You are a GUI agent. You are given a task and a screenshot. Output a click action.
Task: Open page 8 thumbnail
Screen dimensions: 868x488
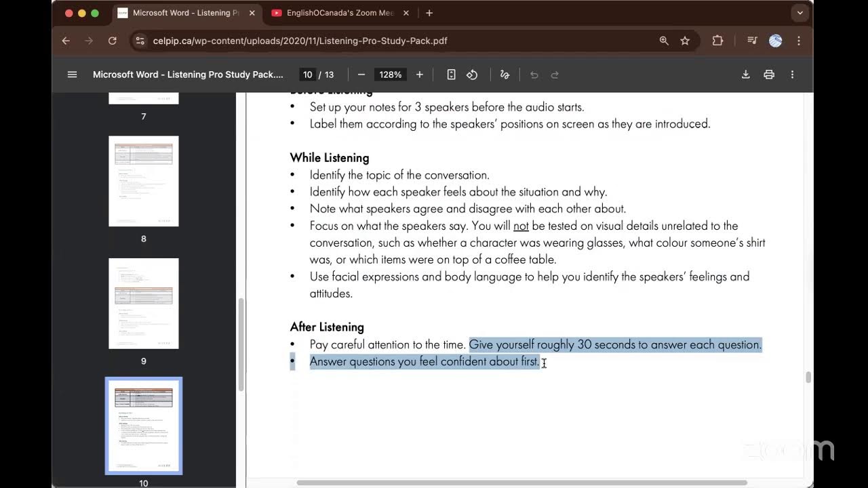(x=144, y=181)
